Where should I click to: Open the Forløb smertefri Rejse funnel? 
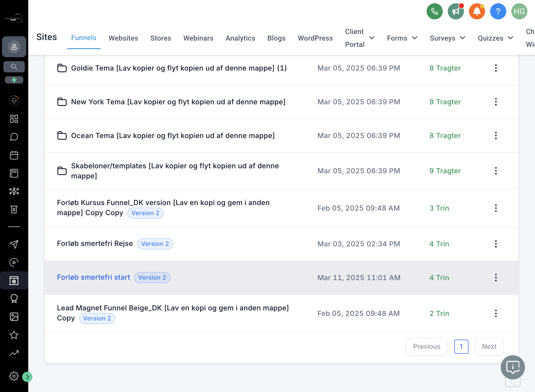[x=95, y=244]
